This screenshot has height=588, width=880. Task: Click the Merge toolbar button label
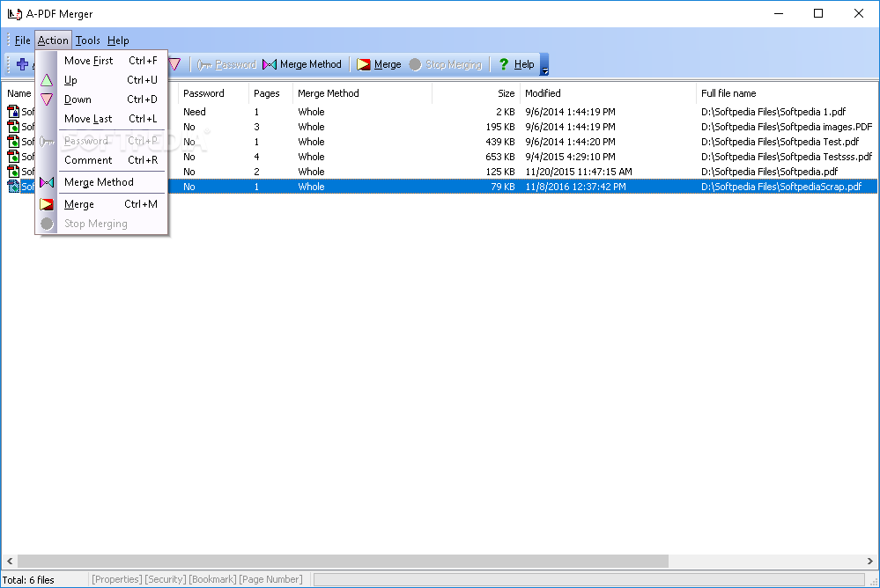pos(388,64)
